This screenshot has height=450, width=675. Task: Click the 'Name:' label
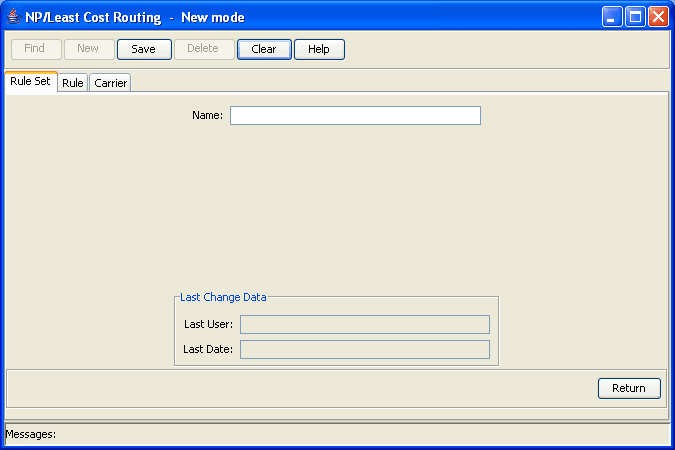207,115
